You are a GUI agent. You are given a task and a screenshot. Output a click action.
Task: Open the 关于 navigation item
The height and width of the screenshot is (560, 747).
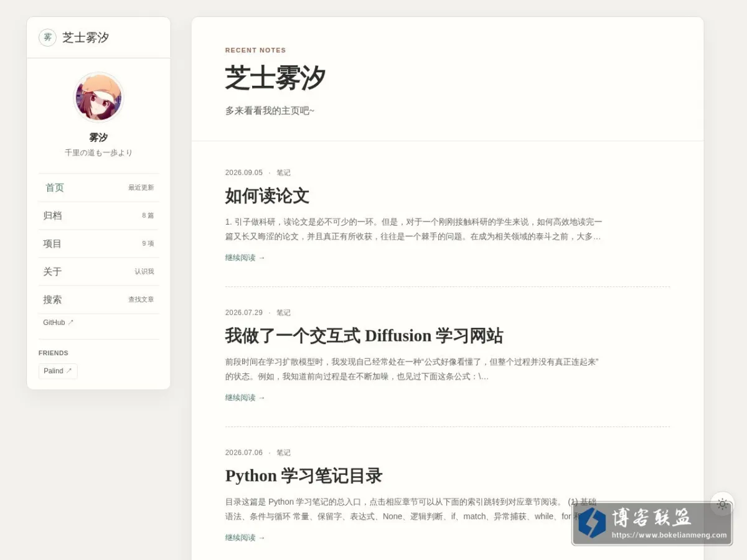98,271
